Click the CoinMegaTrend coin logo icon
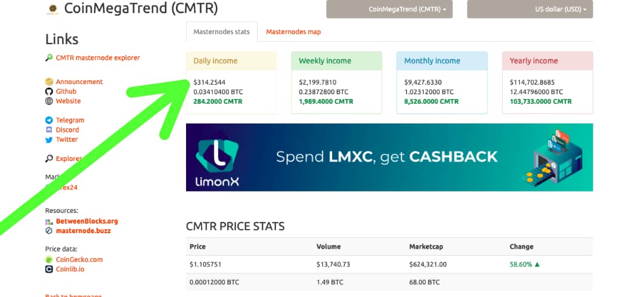This screenshot has height=297, width=644. tap(52, 10)
